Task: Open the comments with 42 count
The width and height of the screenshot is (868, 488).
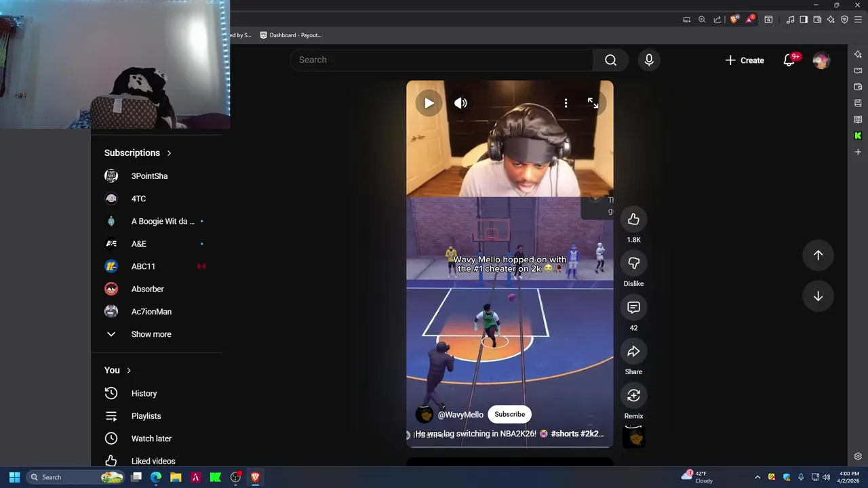Action: pyautogui.click(x=633, y=308)
